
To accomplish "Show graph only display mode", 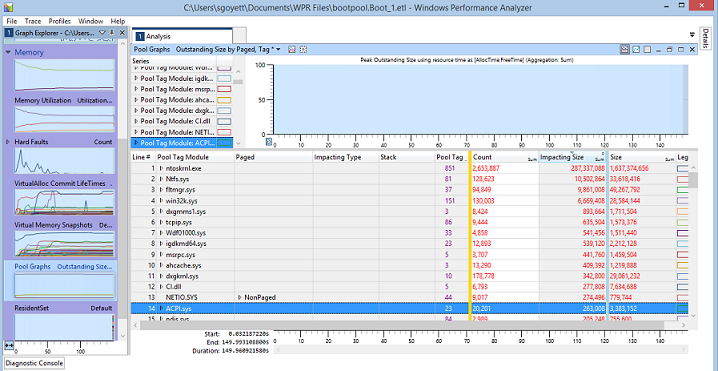I will [636, 49].
